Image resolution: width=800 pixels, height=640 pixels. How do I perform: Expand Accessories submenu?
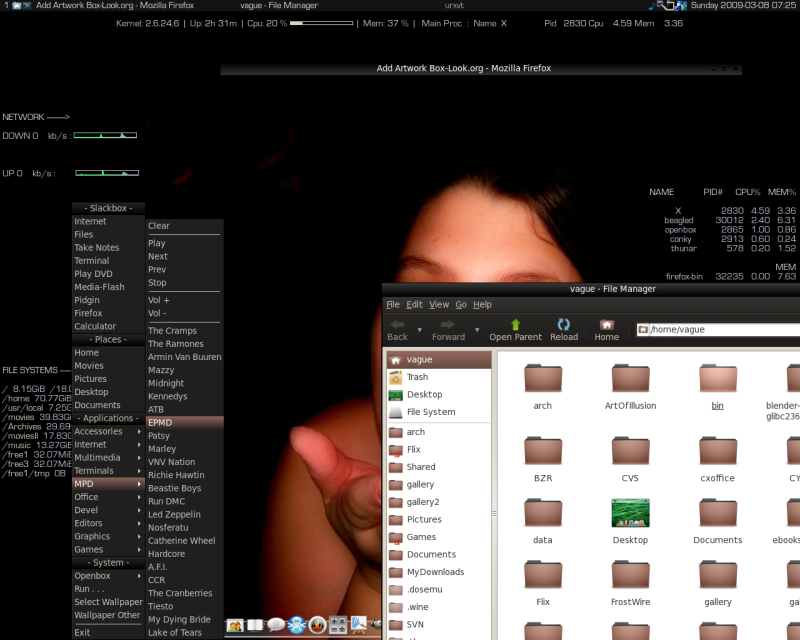pyautogui.click(x=108, y=431)
